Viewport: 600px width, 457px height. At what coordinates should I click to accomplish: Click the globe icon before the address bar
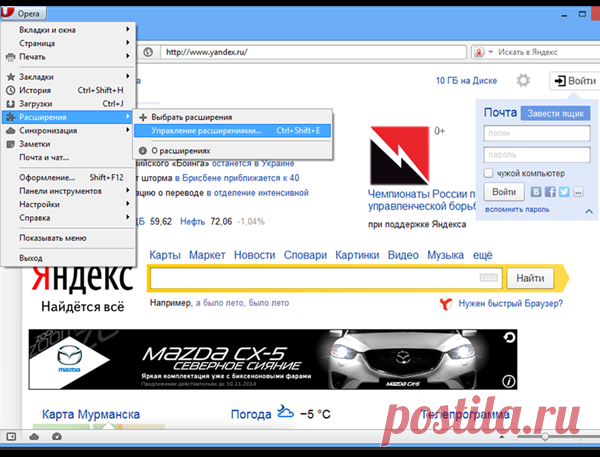click(x=148, y=52)
